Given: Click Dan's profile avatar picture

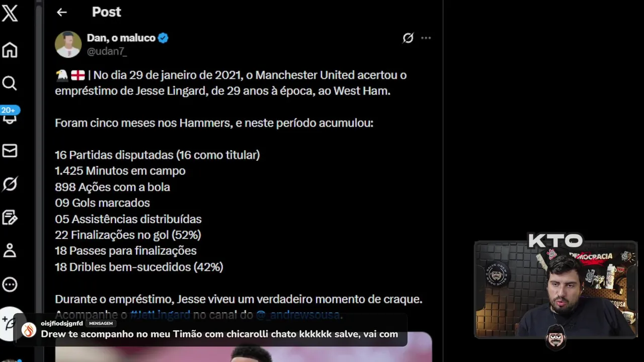Looking at the screenshot, I should click(68, 44).
